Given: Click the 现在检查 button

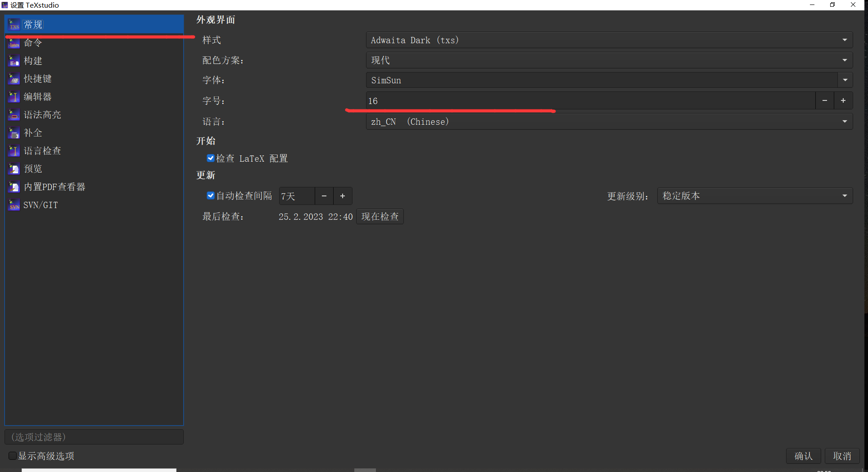Looking at the screenshot, I should tap(380, 217).
